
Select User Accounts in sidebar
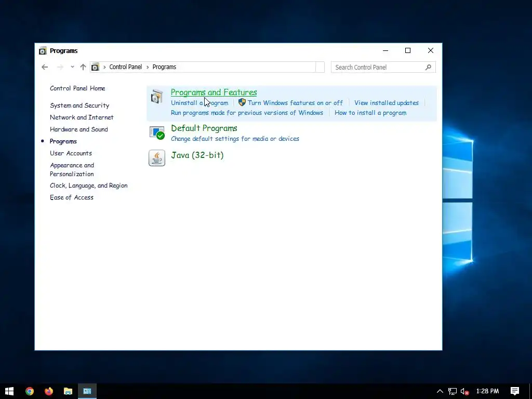click(x=71, y=153)
